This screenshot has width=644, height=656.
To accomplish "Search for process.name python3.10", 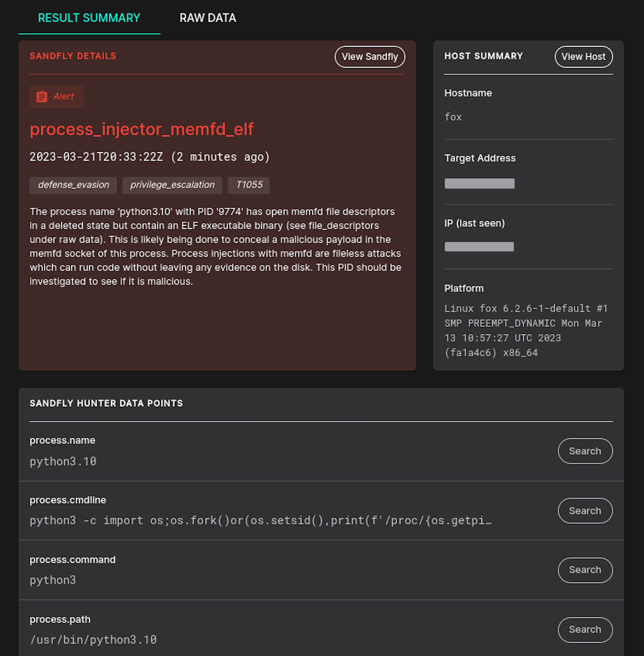I will (x=585, y=451).
